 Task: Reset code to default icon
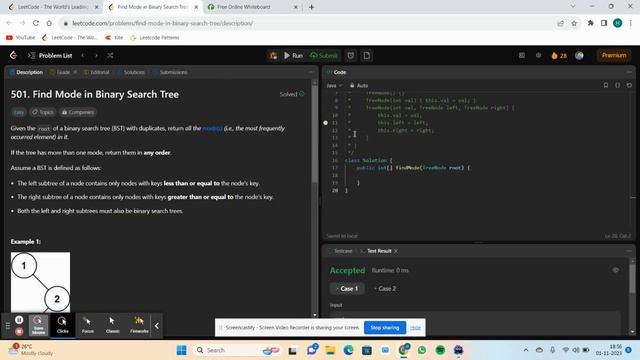[629, 85]
